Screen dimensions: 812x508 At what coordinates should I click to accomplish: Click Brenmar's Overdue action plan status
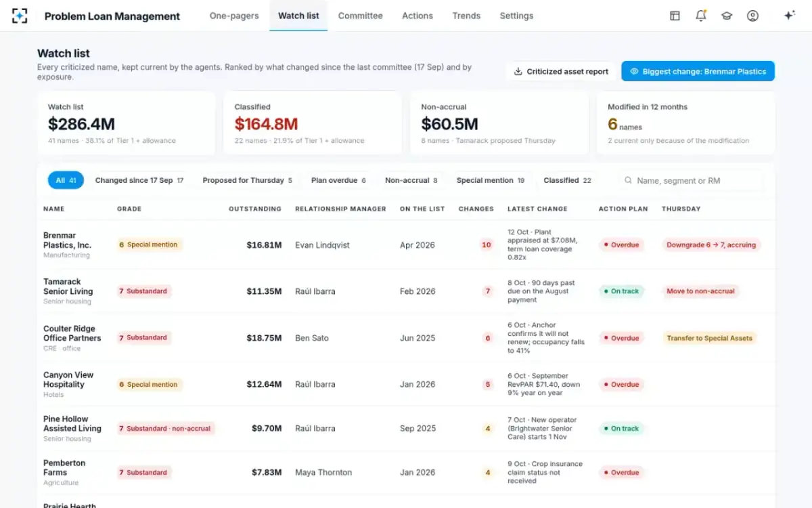click(621, 245)
